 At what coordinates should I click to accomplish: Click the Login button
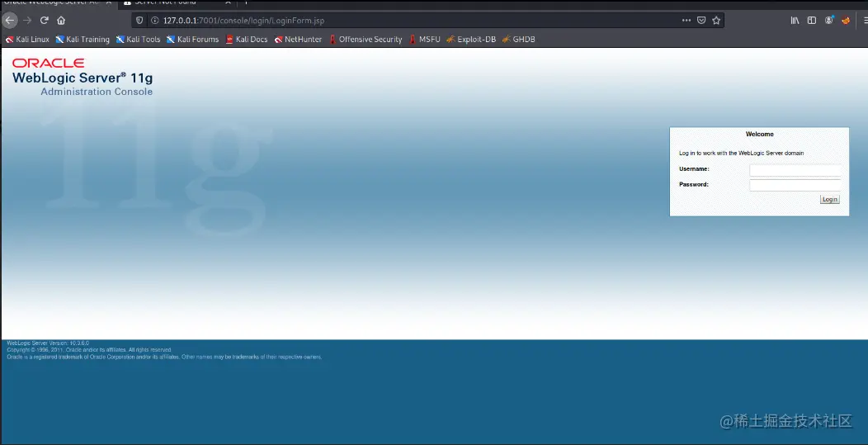coord(829,200)
